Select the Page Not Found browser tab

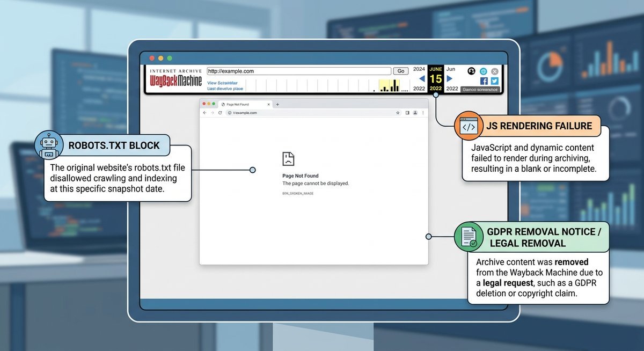click(x=239, y=105)
